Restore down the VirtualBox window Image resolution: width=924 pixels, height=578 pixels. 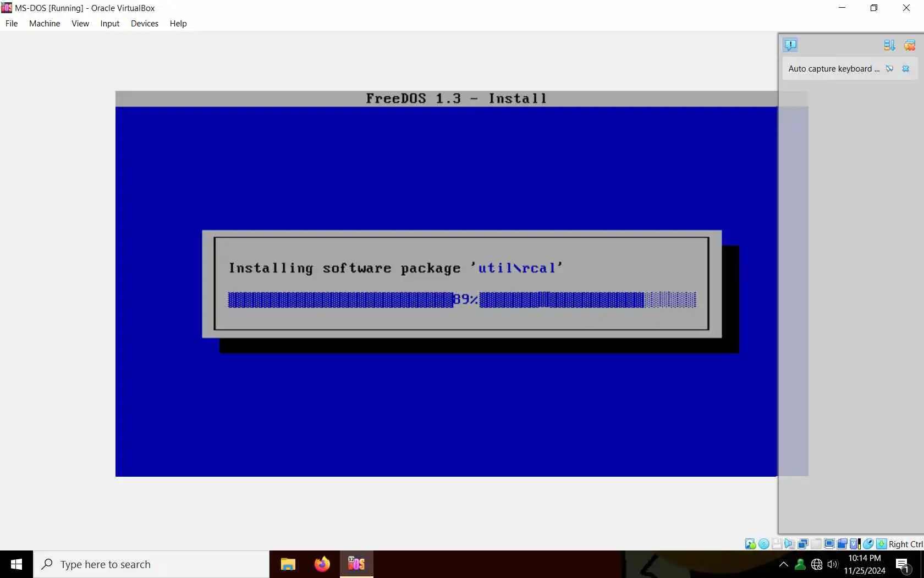point(874,8)
